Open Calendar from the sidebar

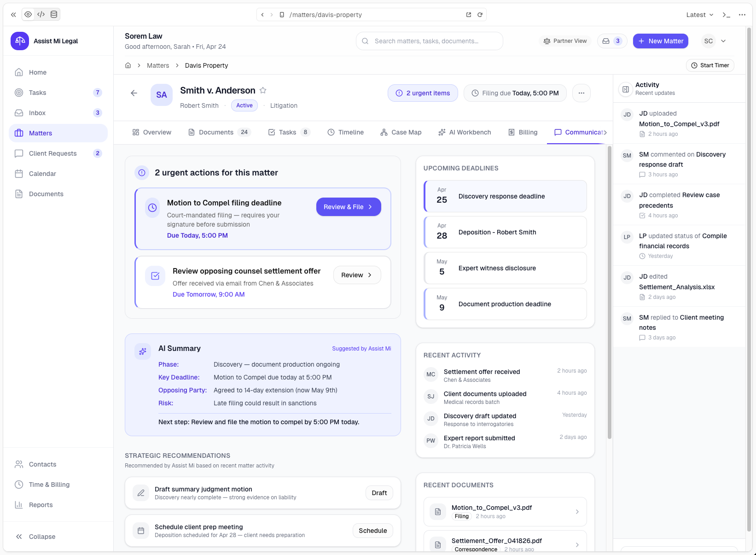click(43, 174)
